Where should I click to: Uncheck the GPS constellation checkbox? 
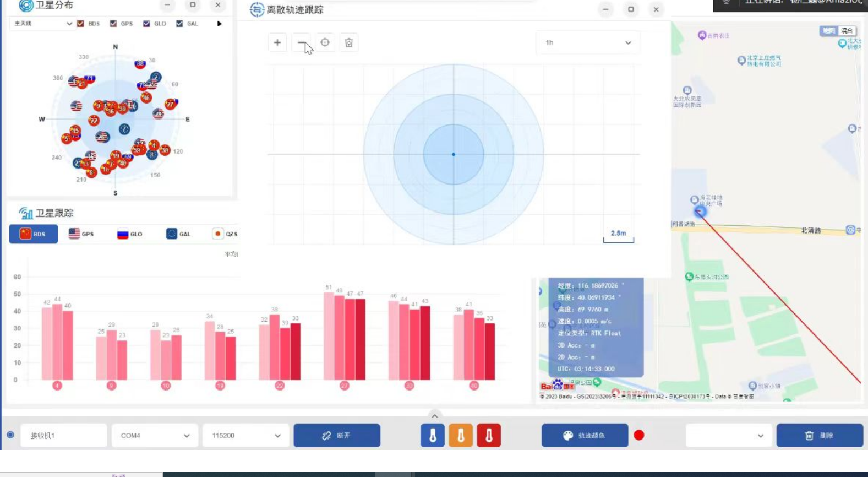coord(113,24)
